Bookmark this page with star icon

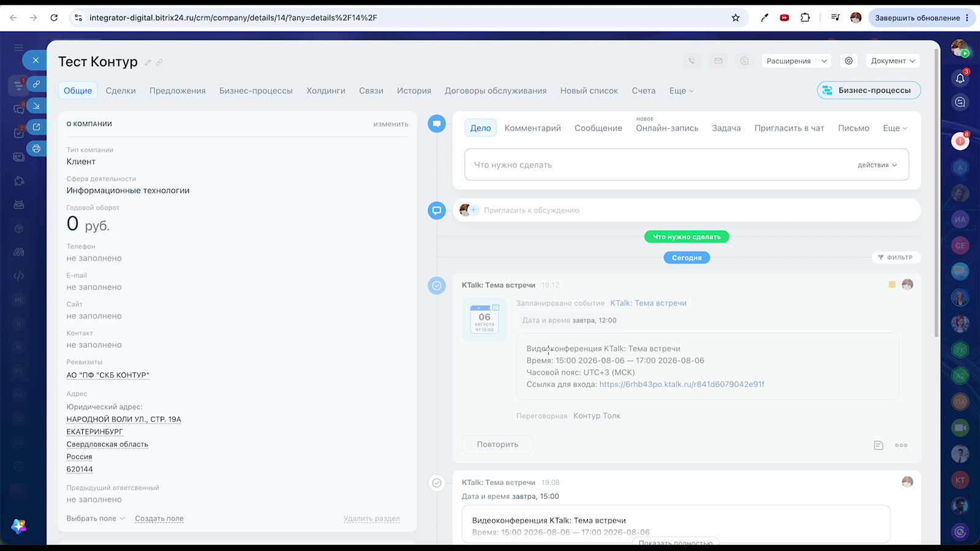(x=736, y=18)
